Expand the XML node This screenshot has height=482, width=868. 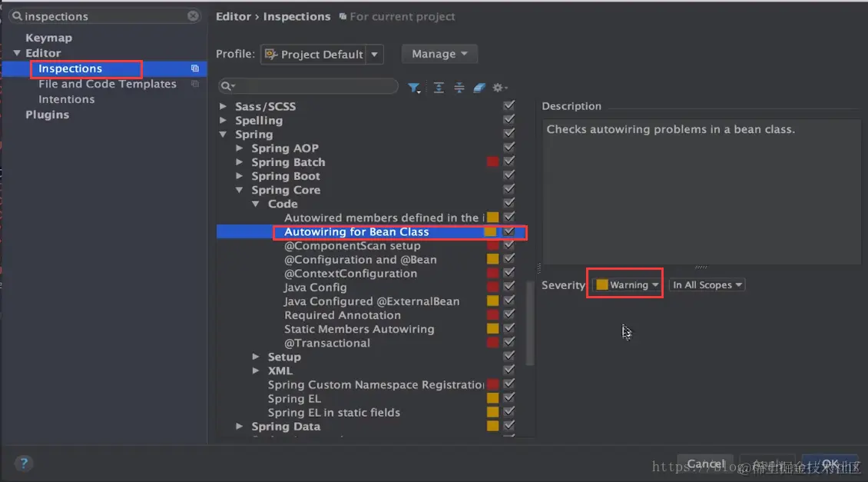pyautogui.click(x=256, y=370)
